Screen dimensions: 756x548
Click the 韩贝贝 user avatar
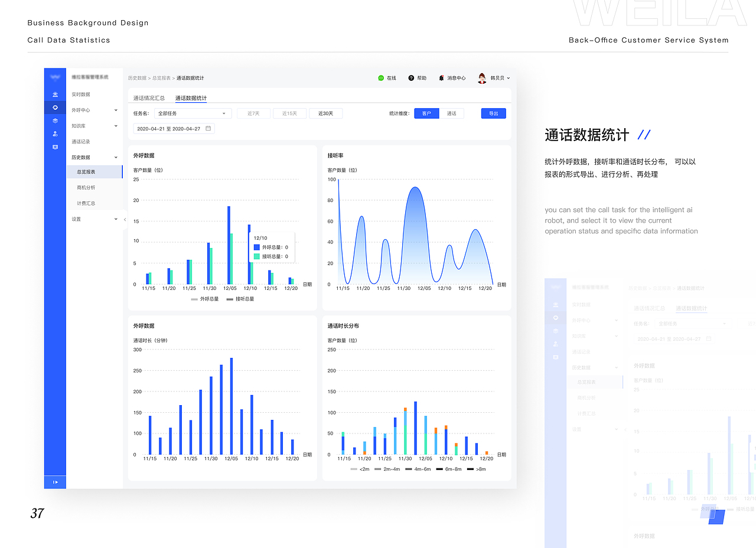point(482,78)
